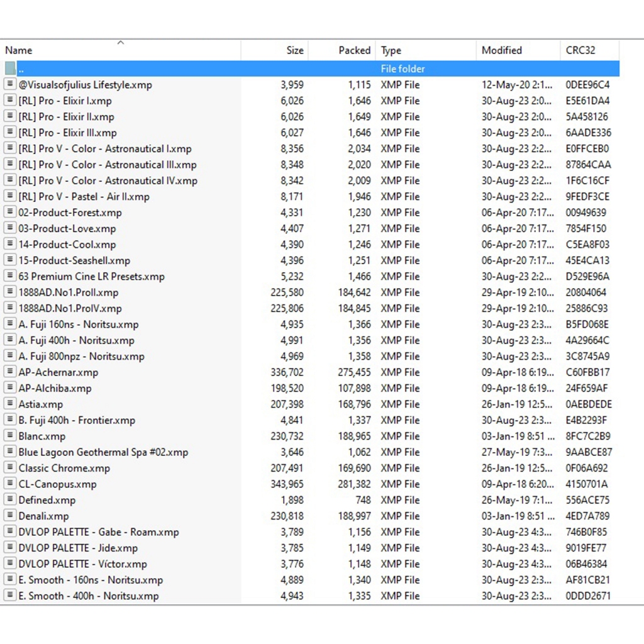Sort files by the Modified column header
Image resolution: width=644 pixels, height=644 pixels.
point(501,50)
